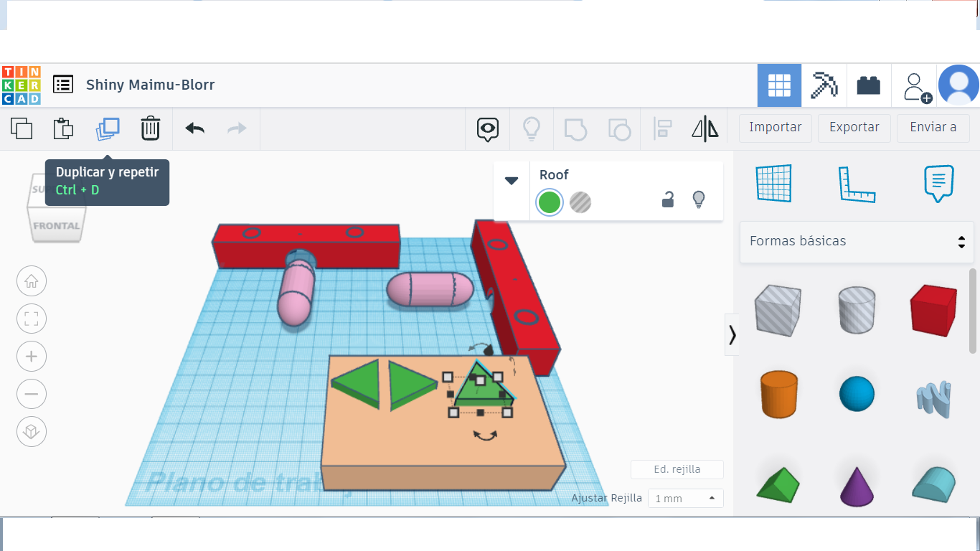Open the Ajustar Rejilla 1 mm dropdown
This screenshot has width=980, height=551.
point(685,498)
